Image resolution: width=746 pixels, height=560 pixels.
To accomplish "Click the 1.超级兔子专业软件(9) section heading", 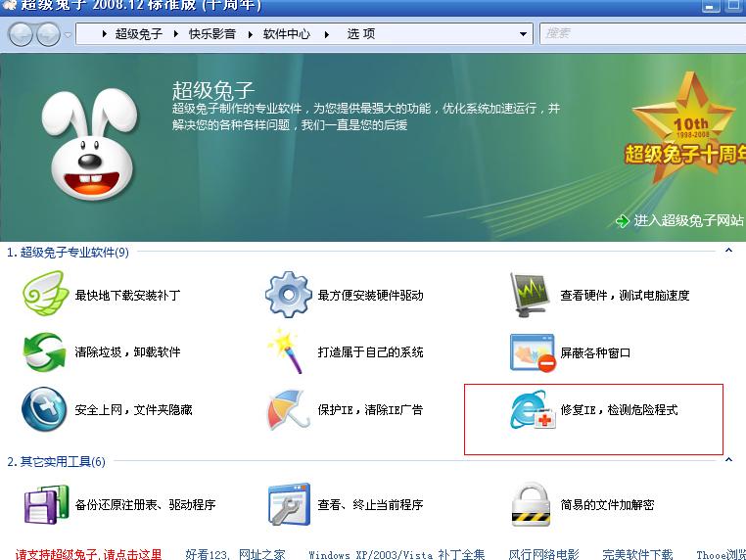I will [x=68, y=253].
